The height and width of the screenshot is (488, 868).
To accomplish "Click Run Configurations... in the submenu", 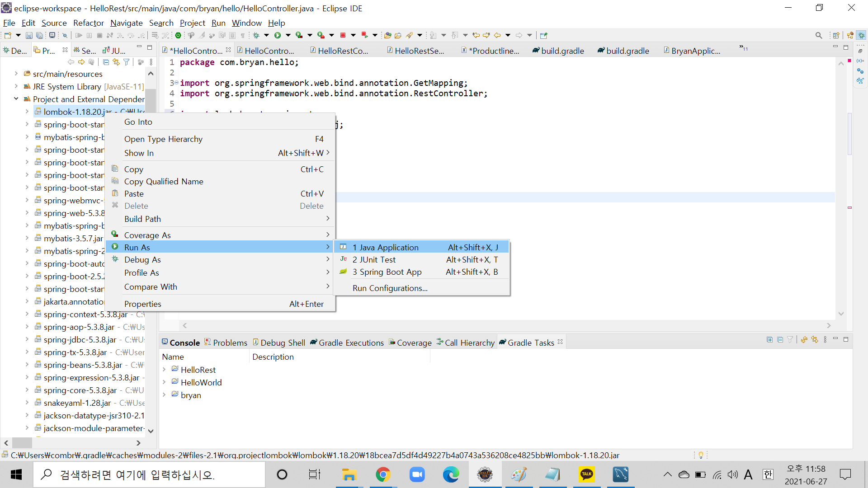I will (390, 288).
